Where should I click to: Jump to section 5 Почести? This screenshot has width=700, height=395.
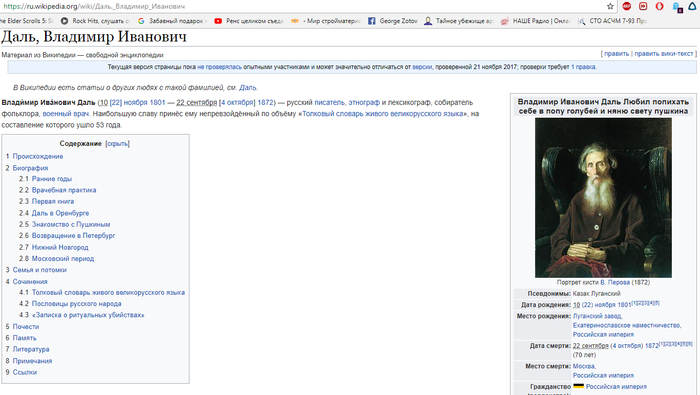(x=25, y=326)
